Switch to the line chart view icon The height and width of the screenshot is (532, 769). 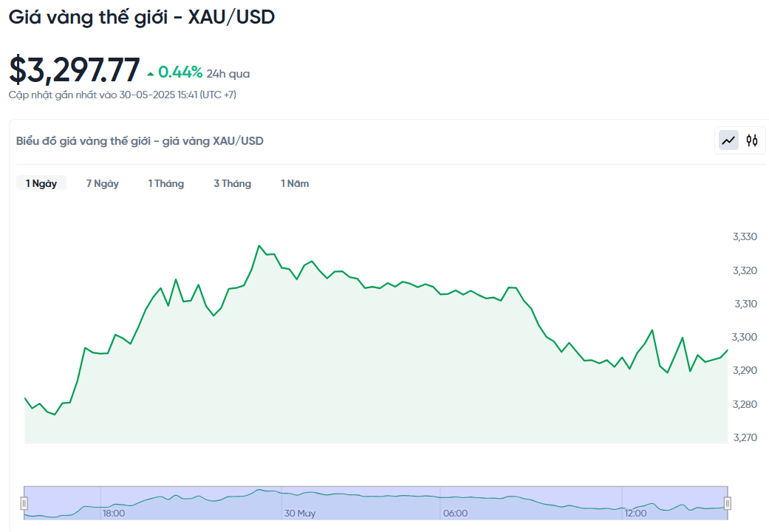729,140
